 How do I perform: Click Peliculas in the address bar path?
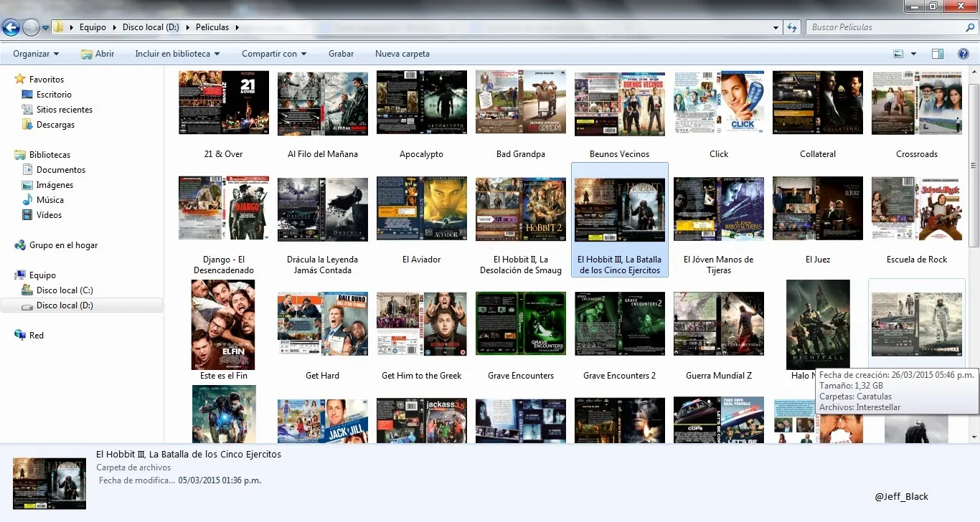click(x=212, y=27)
